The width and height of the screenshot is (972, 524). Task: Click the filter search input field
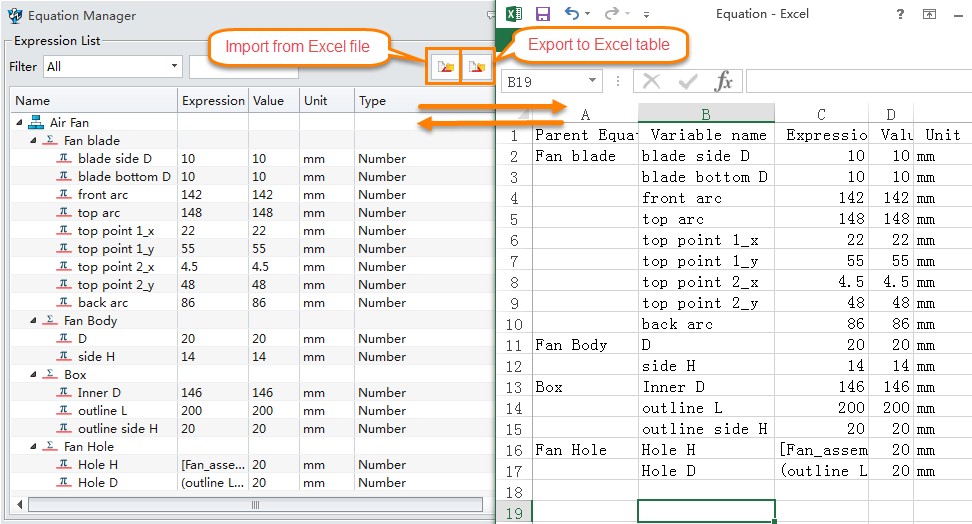pos(244,67)
